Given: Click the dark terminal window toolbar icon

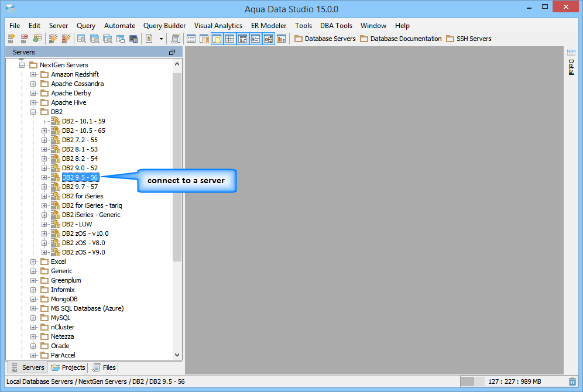Looking at the screenshot, I should (x=133, y=38).
